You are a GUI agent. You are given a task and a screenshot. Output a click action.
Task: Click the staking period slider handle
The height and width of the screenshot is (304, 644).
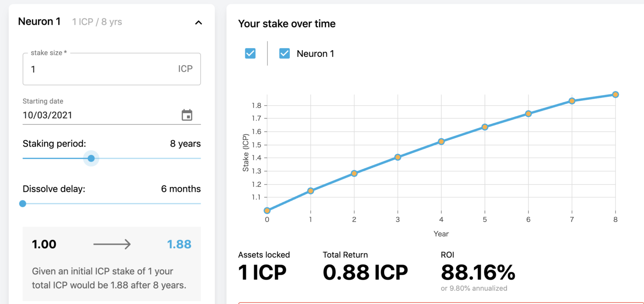coord(91,158)
